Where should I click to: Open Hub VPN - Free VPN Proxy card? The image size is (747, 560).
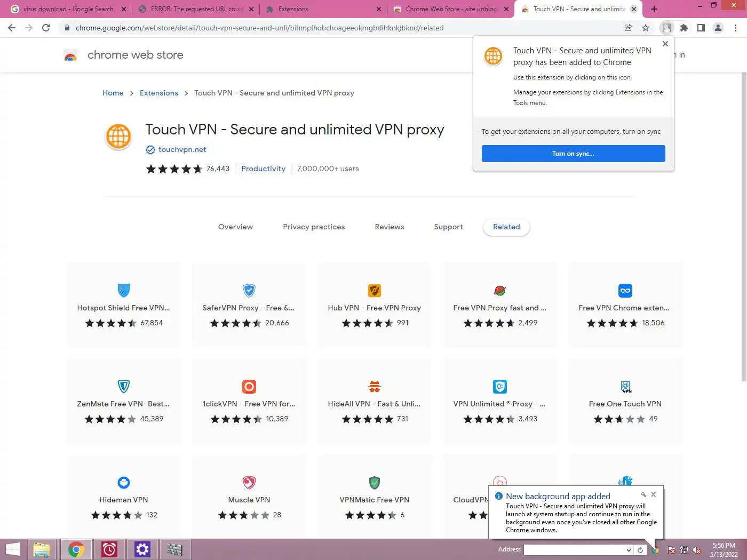pos(375,305)
